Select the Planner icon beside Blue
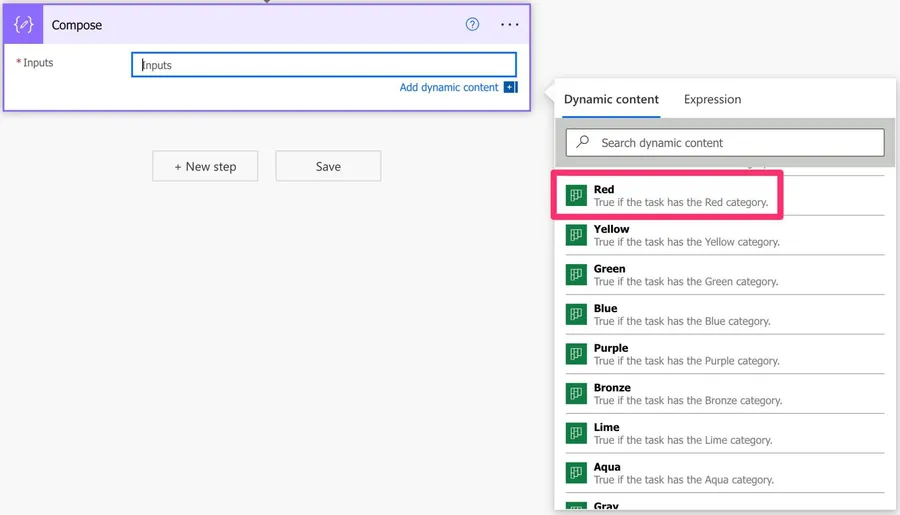900x515 pixels. click(576, 314)
